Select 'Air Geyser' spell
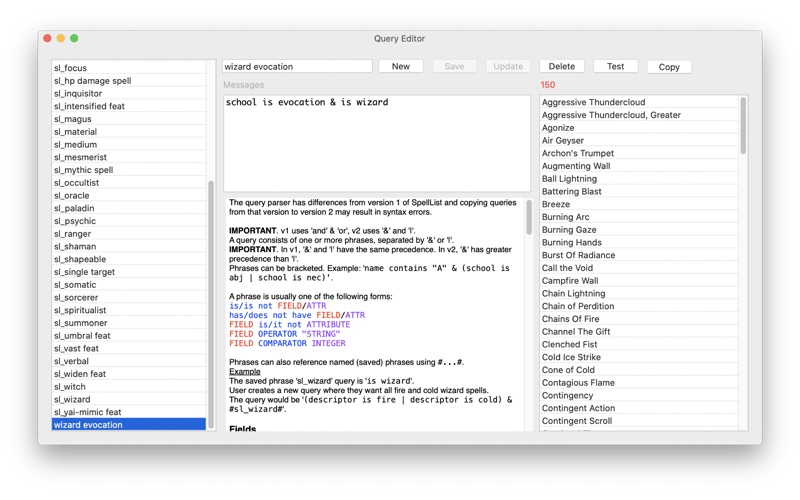800x500 pixels. coord(639,140)
